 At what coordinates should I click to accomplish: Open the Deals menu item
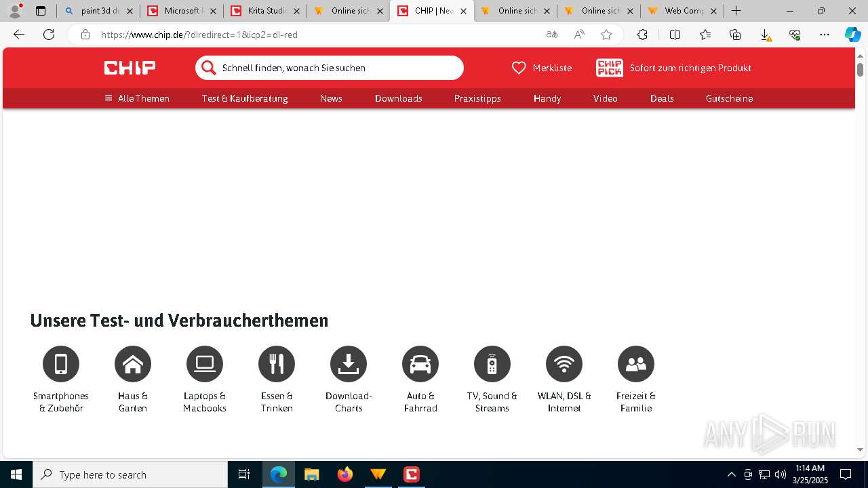click(x=662, y=98)
